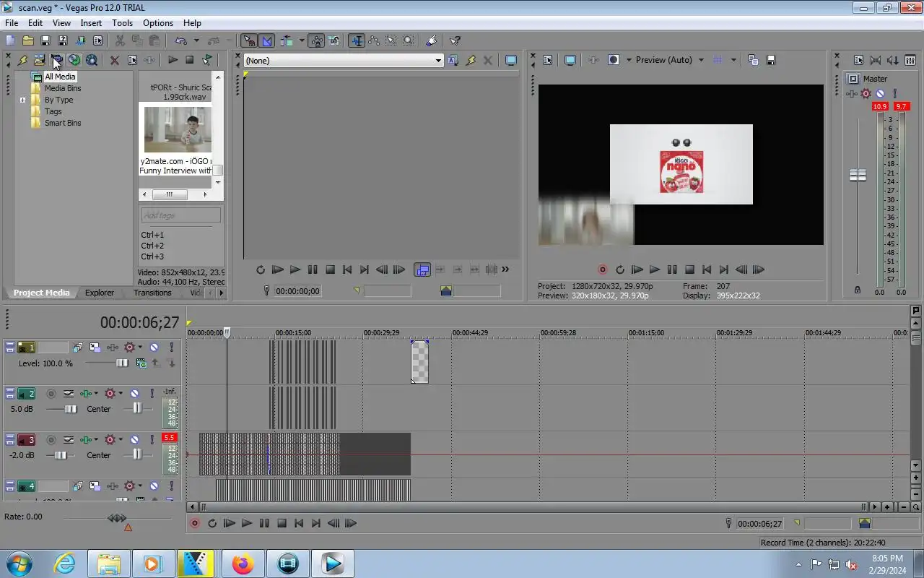The width and height of the screenshot is (924, 578).
Task: Click the Master volume fader
Action: pyautogui.click(x=858, y=175)
